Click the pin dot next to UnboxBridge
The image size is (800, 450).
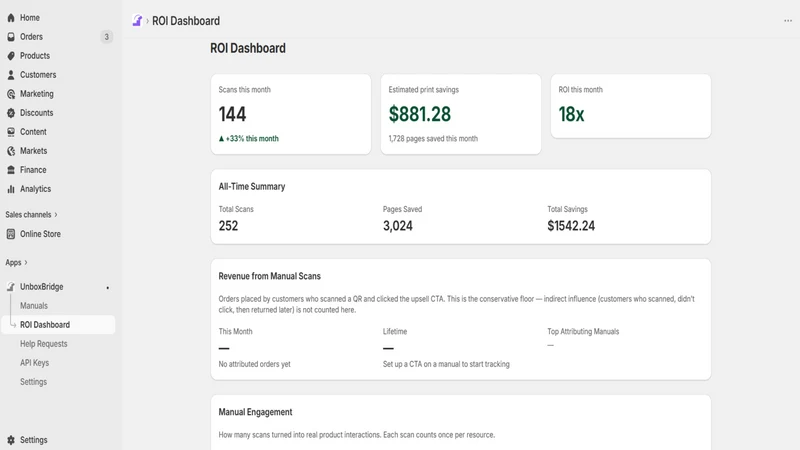(108, 288)
